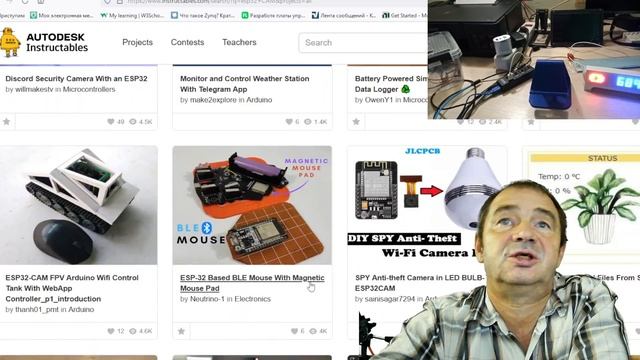Open 'Battery Powered' Data Logger project title
The height and width of the screenshot is (360, 640).
(391, 84)
